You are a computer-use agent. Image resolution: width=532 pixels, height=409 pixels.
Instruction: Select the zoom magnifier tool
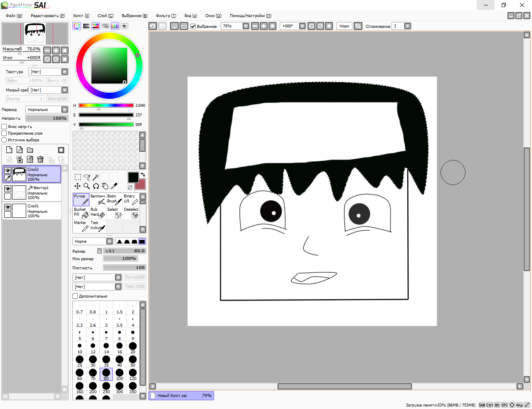pos(87,186)
